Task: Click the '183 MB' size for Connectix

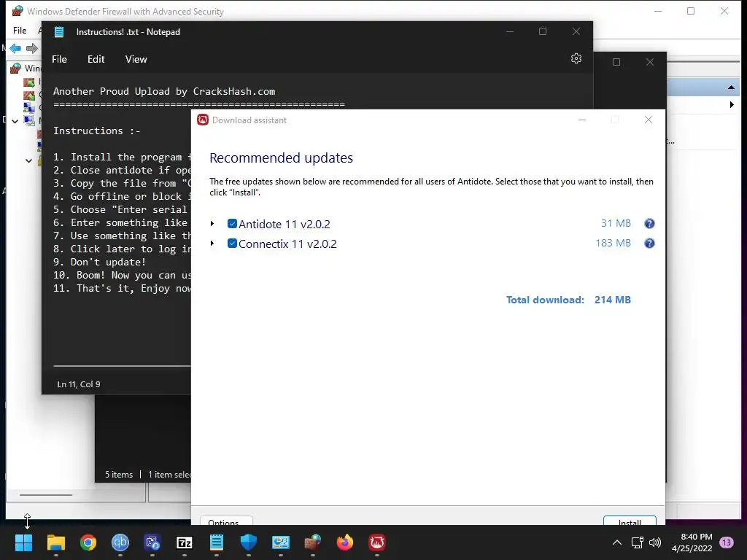Action: point(613,243)
